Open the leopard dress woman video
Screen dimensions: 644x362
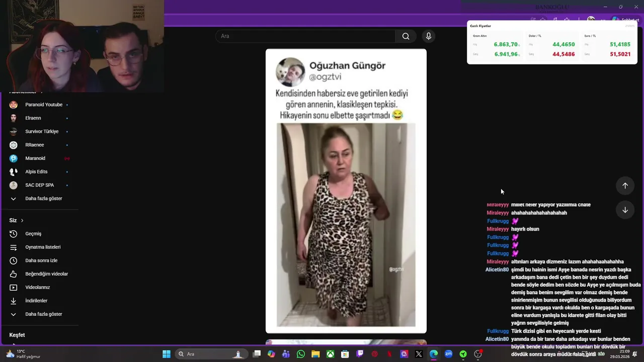346,225
